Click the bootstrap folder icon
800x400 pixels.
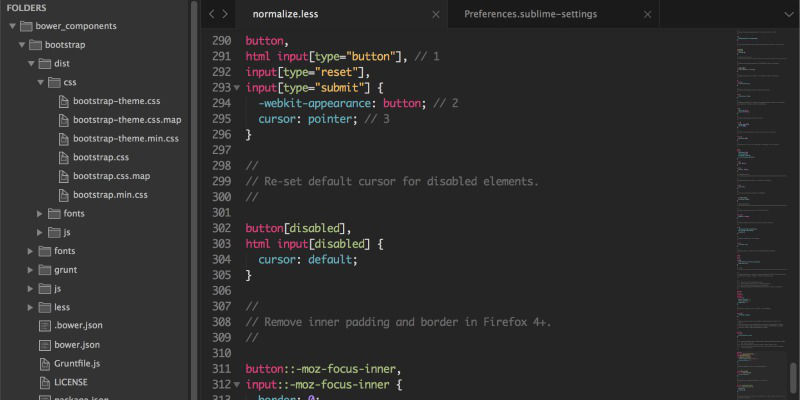(x=36, y=45)
